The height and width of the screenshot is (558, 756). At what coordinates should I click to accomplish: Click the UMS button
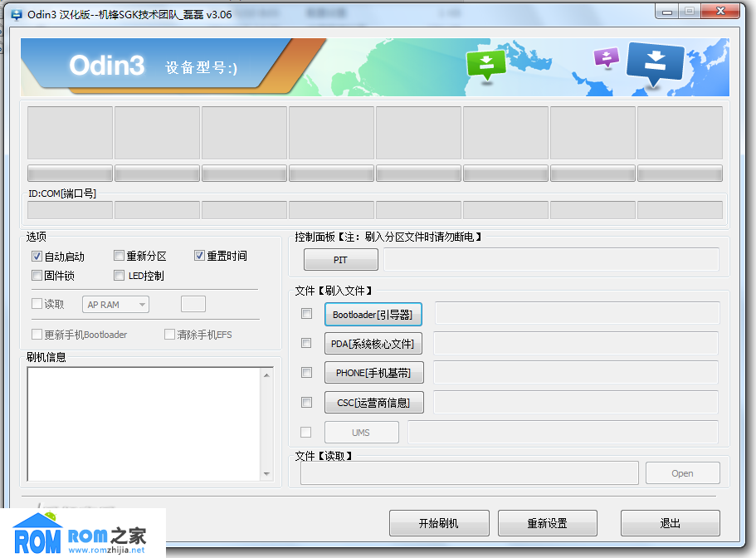(362, 432)
